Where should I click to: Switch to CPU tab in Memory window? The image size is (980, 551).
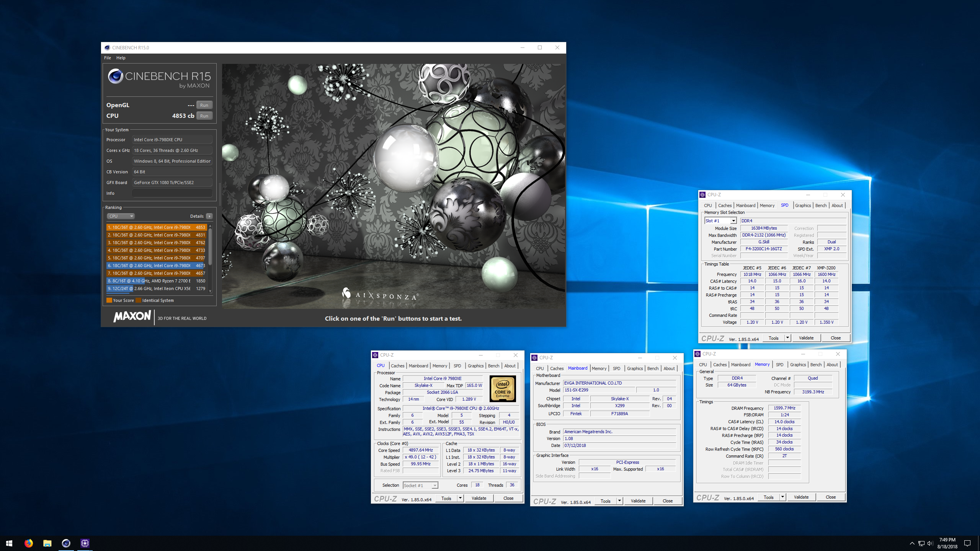[x=703, y=365]
